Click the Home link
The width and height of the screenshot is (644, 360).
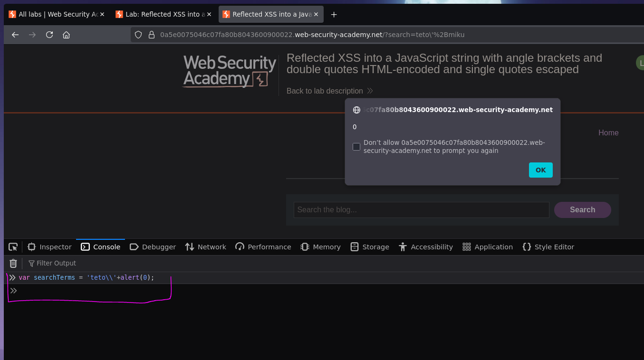tap(608, 133)
